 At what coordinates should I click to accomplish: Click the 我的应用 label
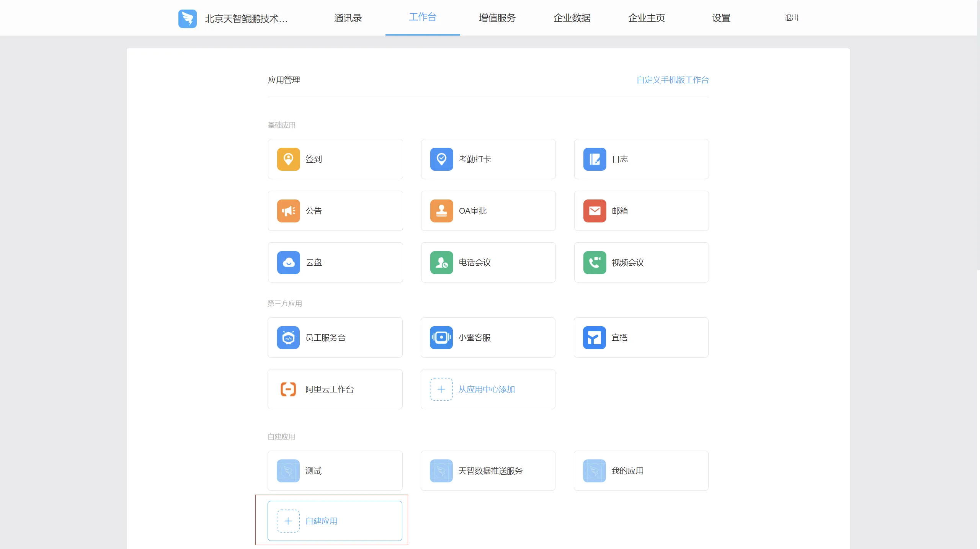point(627,471)
